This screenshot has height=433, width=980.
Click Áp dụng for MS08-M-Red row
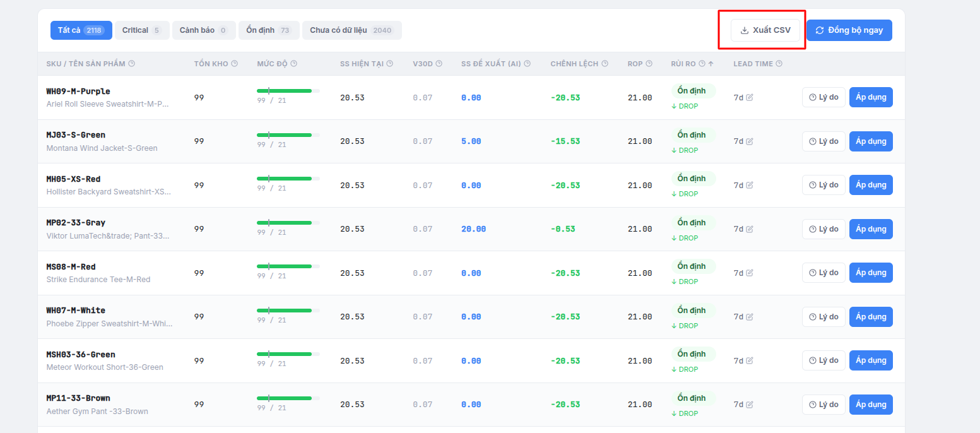coord(871,273)
